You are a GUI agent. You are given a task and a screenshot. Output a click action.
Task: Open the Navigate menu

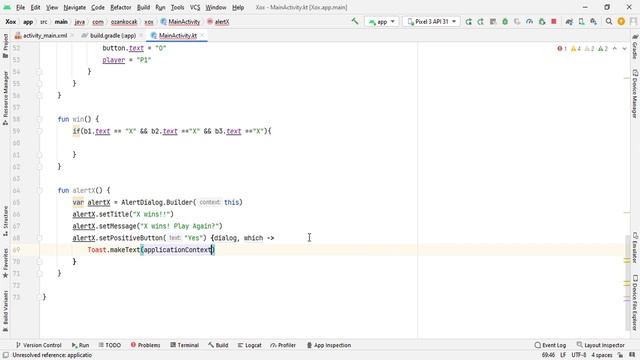coord(75,7)
